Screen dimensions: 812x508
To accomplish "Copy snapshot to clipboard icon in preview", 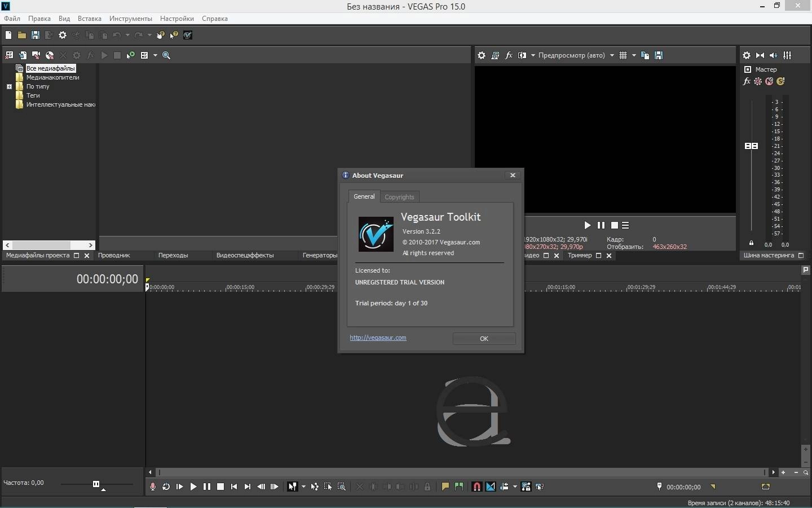I will (645, 55).
